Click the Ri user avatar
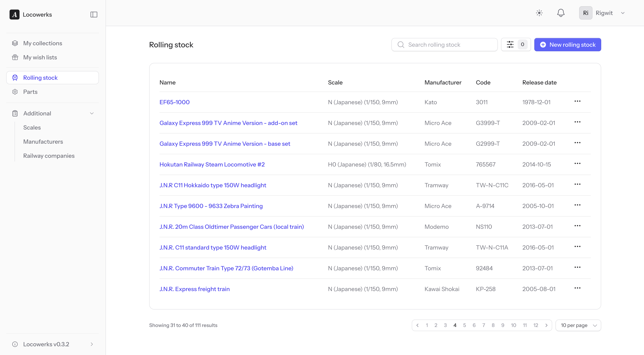This screenshot has height=355, width=644. pyautogui.click(x=585, y=13)
